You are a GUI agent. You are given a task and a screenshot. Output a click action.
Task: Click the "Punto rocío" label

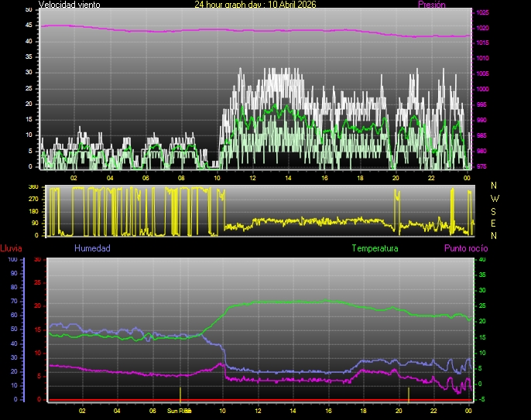point(465,248)
